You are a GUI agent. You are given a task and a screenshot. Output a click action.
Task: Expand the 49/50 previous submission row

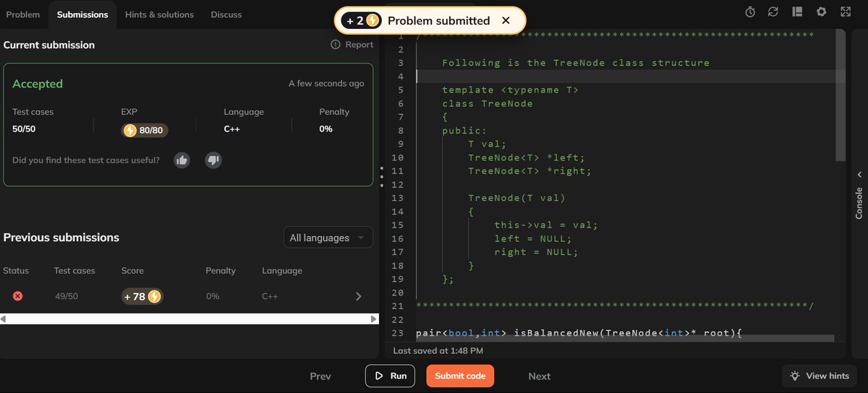click(x=358, y=296)
